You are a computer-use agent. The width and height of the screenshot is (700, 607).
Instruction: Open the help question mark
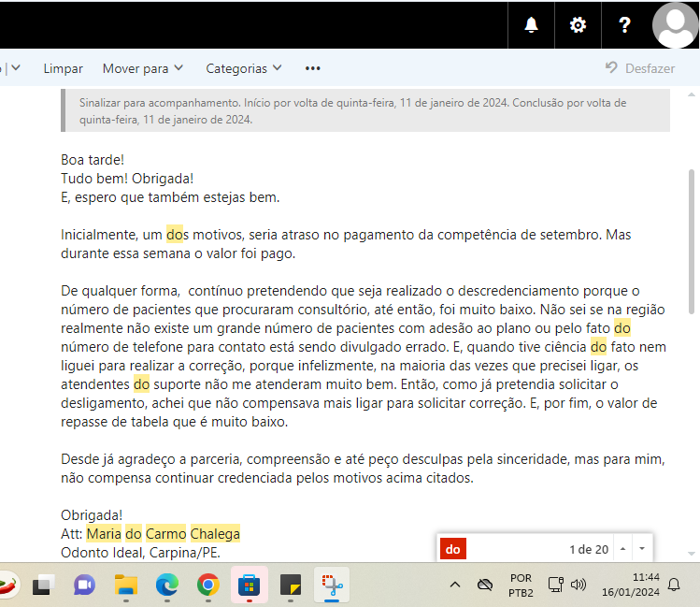[x=624, y=24]
